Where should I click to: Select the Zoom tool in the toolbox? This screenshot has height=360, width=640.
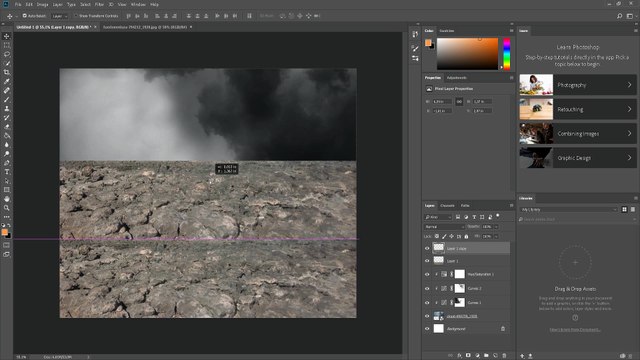click(7, 208)
